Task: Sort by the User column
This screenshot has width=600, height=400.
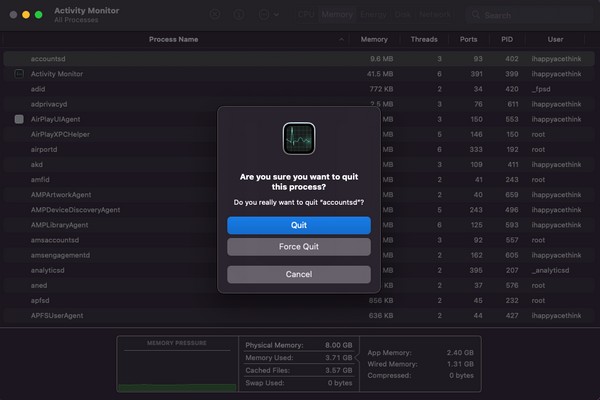Action: point(555,39)
